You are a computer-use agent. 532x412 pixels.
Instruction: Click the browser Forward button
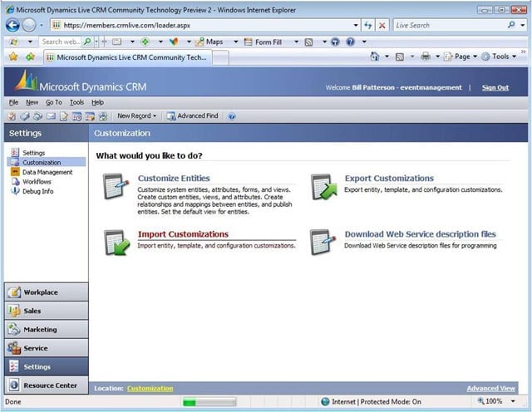29,25
